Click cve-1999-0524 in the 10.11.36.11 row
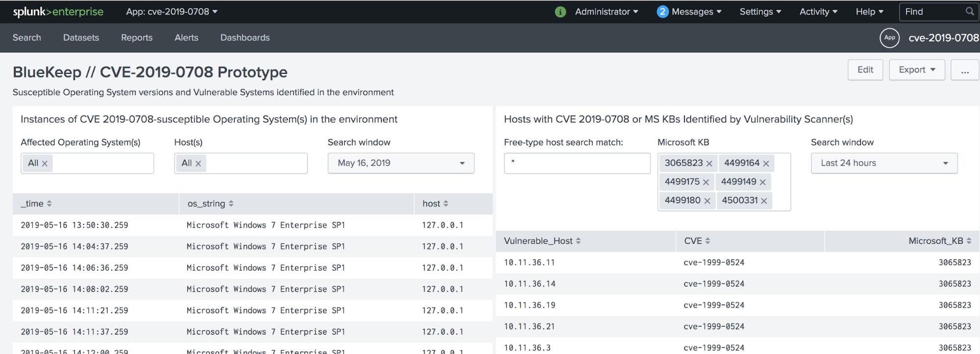The width and height of the screenshot is (980, 354). [714, 262]
